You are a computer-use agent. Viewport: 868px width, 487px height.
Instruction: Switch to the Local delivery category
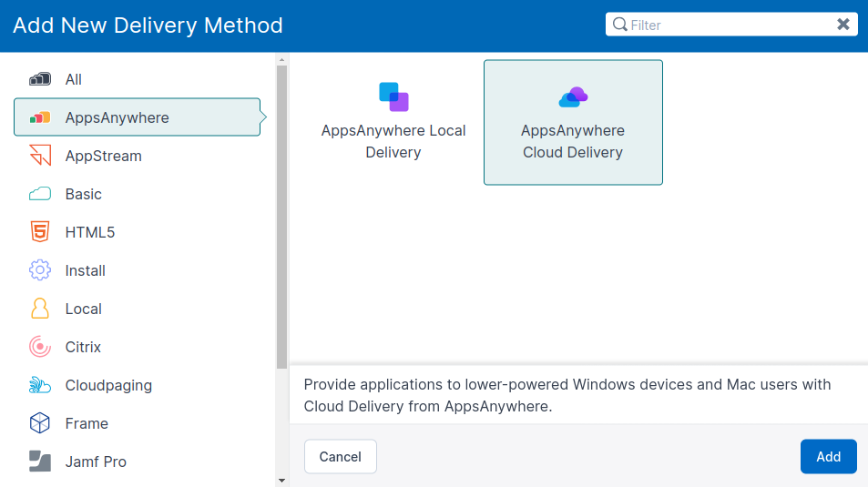(84, 309)
